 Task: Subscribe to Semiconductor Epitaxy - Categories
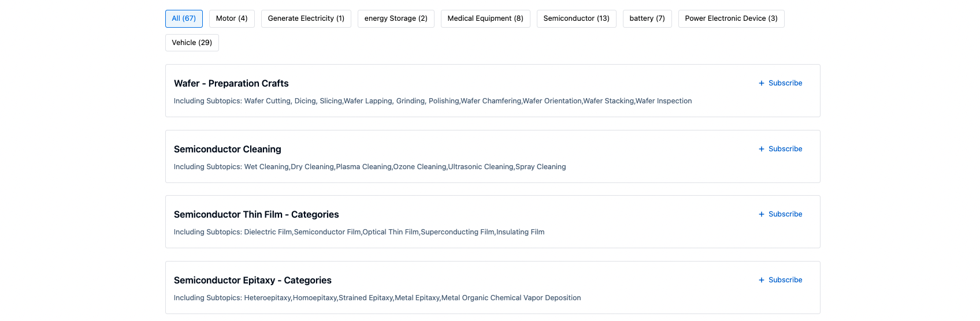pyautogui.click(x=785, y=280)
